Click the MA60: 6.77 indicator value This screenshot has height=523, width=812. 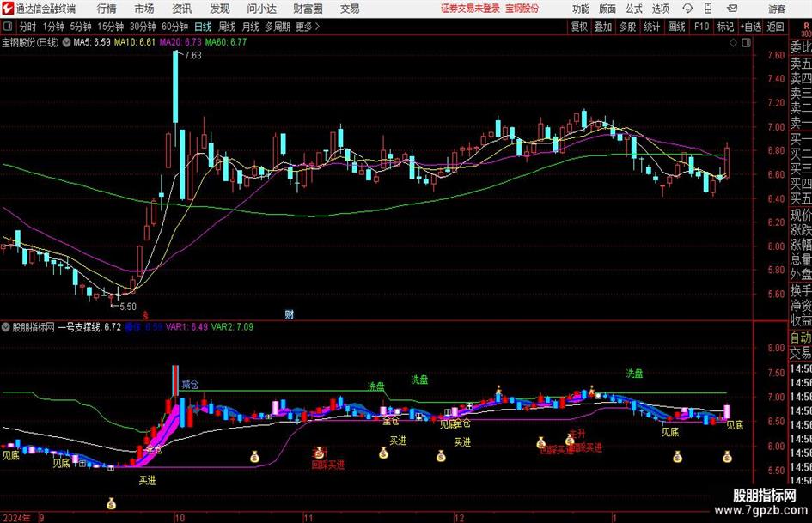226,42
